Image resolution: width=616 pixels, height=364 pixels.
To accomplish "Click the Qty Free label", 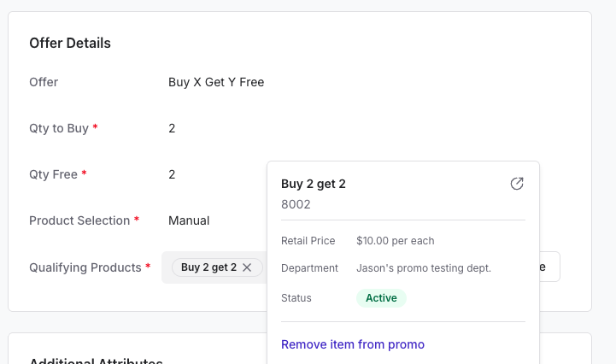I will 53,174.
